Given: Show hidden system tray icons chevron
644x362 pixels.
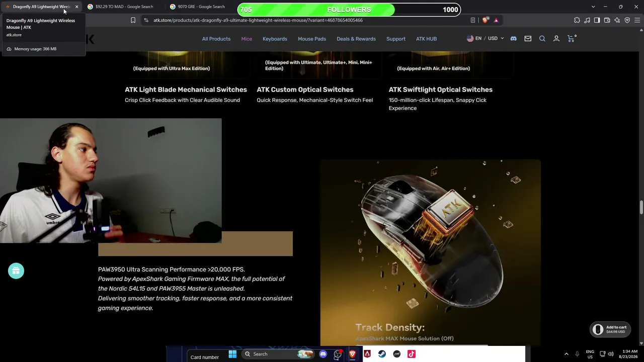Looking at the screenshot, I should [566, 354].
